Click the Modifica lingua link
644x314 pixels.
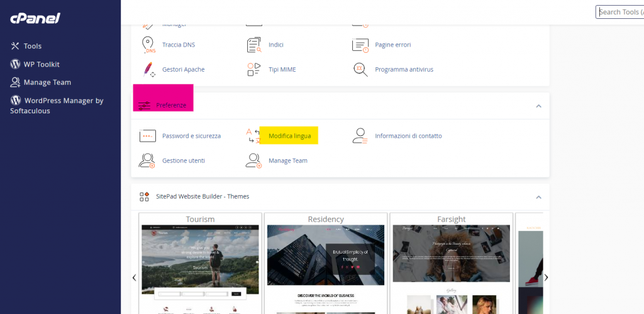click(289, 136)
